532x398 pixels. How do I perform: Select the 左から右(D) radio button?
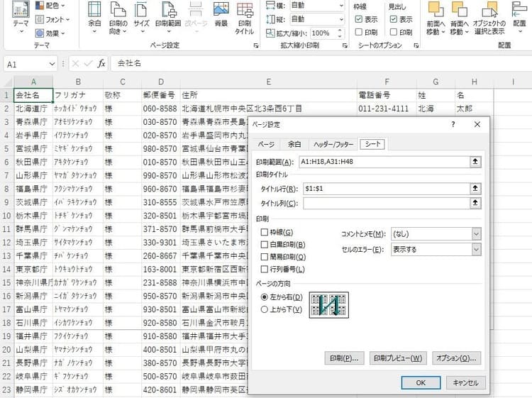pyautogui.click(x=265, y=297)
